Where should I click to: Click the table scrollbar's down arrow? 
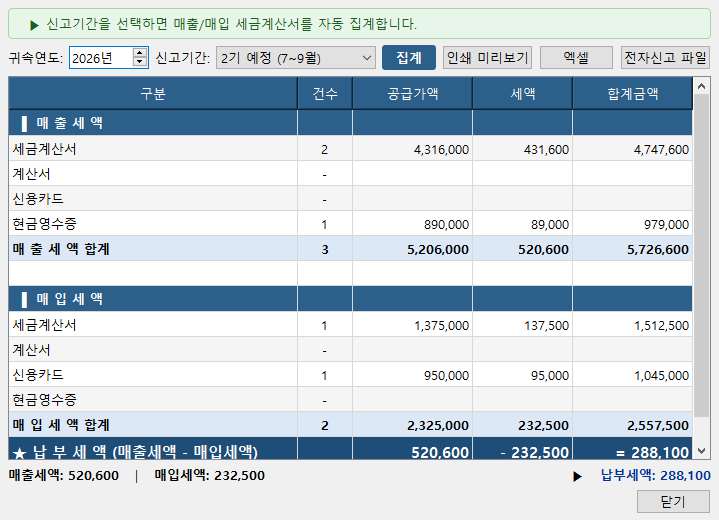pos(701,451)
